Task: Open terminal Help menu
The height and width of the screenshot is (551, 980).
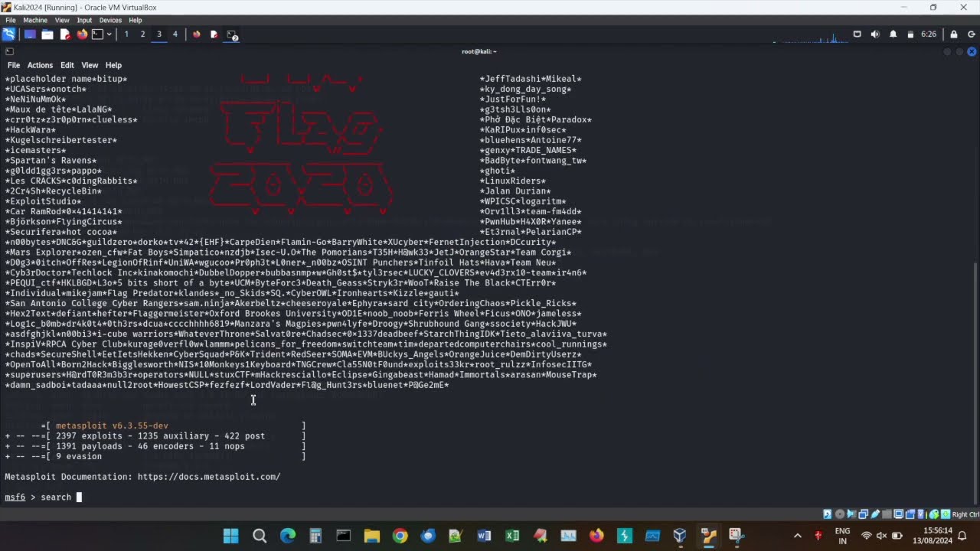Action: pos(113,65)
